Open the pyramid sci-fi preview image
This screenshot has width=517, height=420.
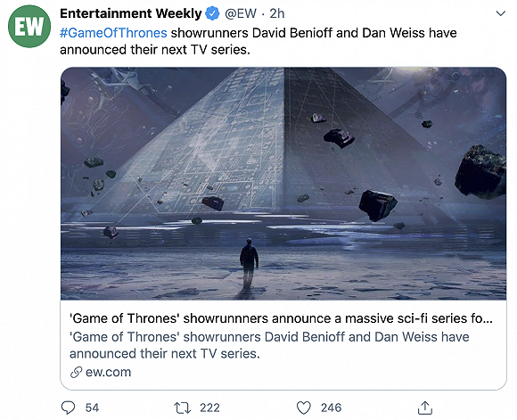tap(283, 184)
